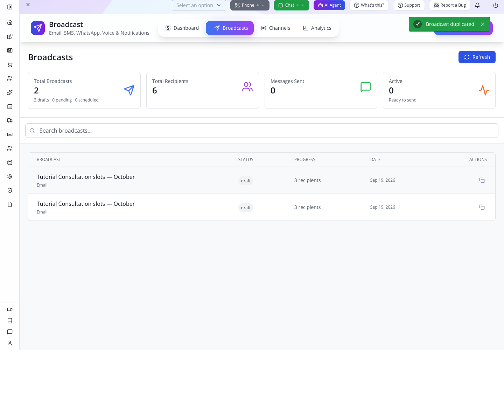Viewport: 504px width, 420px height.
Task: Expand the Chat dropdown
Action: (x=292, y=5)
